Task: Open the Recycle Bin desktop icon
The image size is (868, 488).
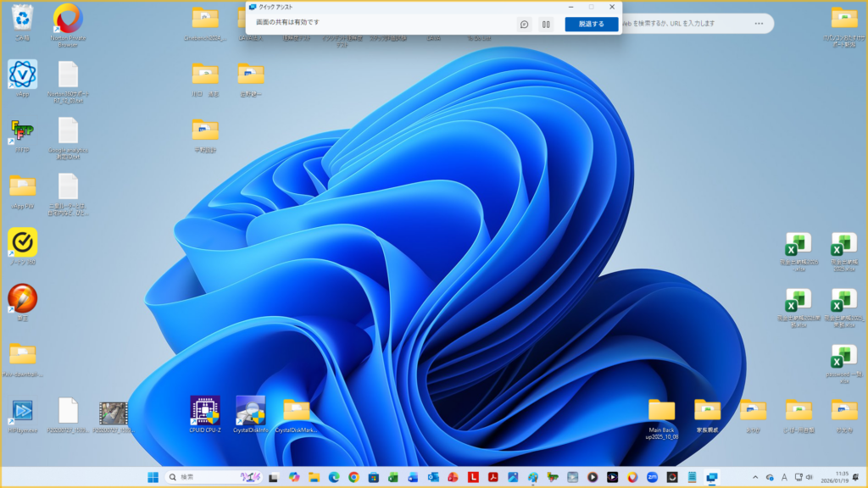Action: [x=22, y=19]
